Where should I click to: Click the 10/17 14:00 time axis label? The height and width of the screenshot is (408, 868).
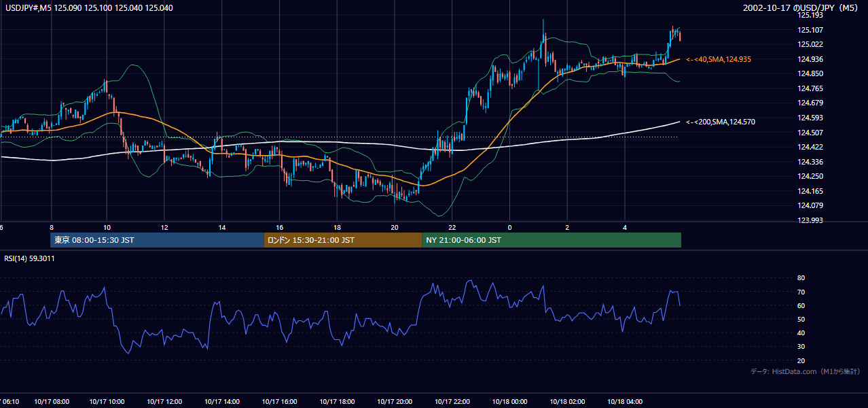223,402
